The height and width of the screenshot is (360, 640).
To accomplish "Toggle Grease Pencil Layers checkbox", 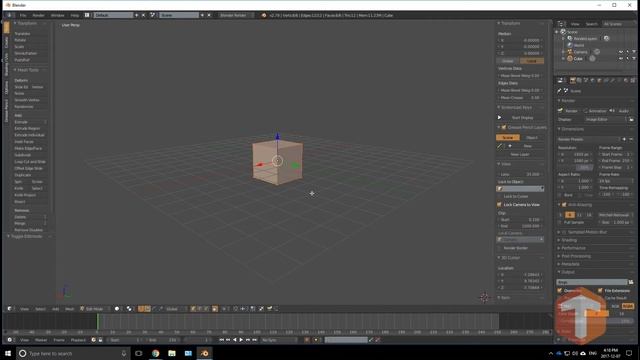I will click(x=504, y=127).
